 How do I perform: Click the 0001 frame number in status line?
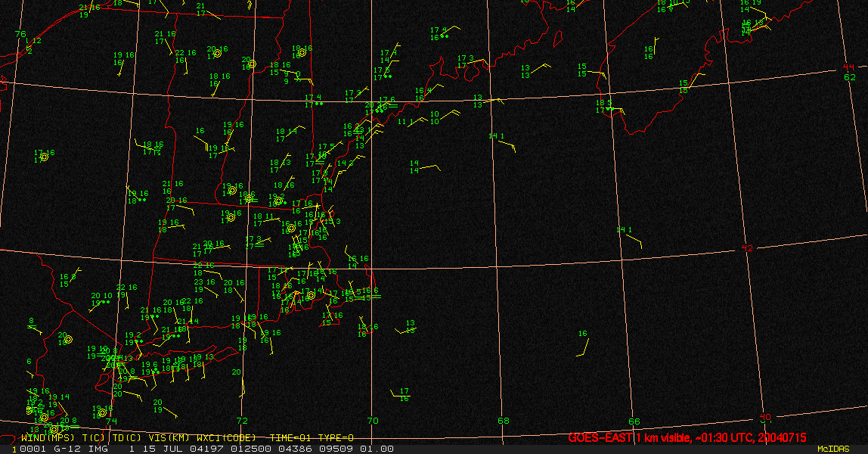(x=31, y=449)
